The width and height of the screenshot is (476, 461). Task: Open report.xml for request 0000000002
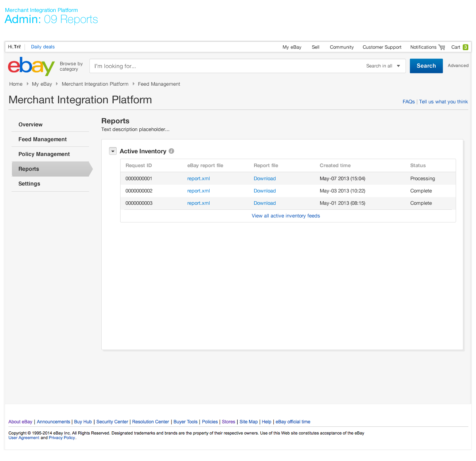198,191
